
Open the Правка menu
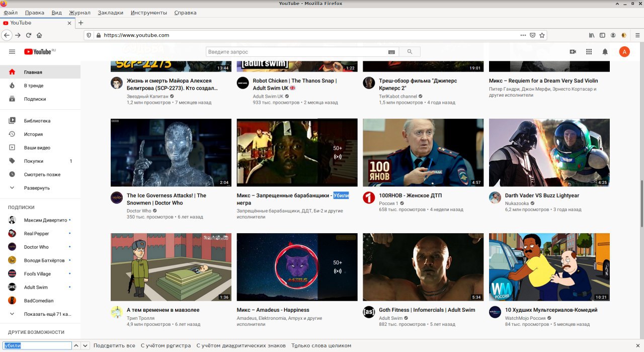[x=34, y=12]
